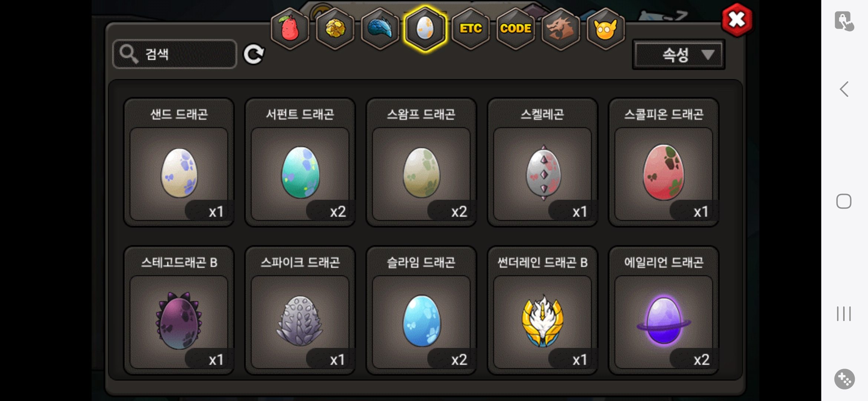868x401 pixels.
Task: Select the 서펀트 드래곤 egg
Action: pyautogui.click(x=300, y=162)
